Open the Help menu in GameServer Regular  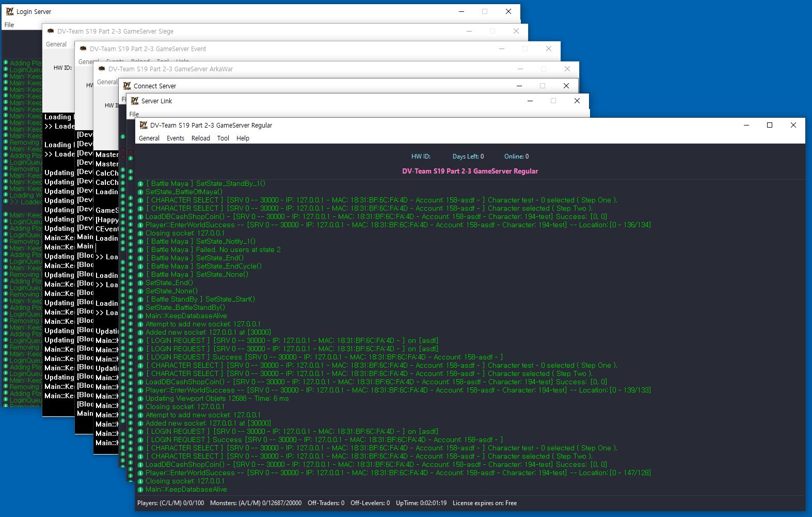tap(243, 138)
